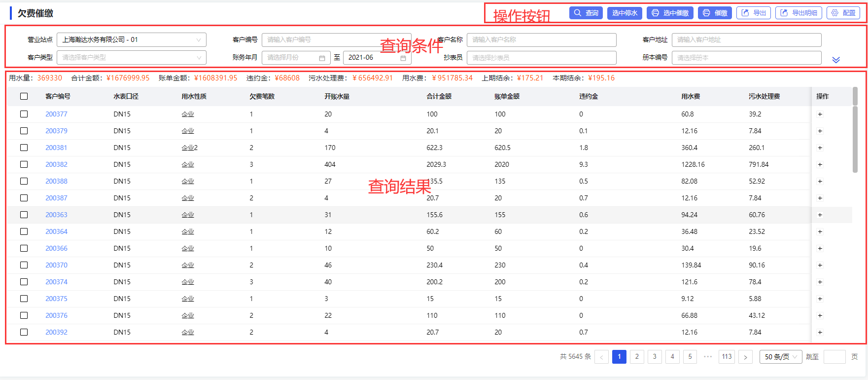Click plus icon in row 200374
The image size is (868, 380).
point(820,282)
